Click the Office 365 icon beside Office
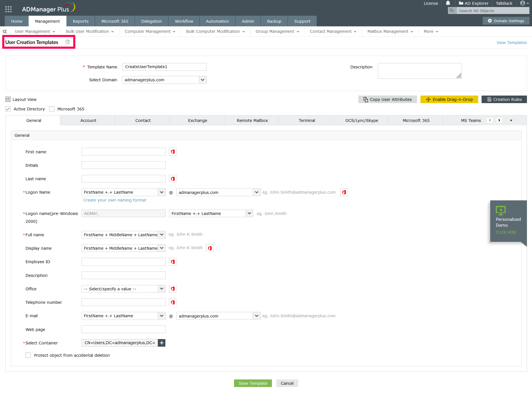 (x=173, y=289)
